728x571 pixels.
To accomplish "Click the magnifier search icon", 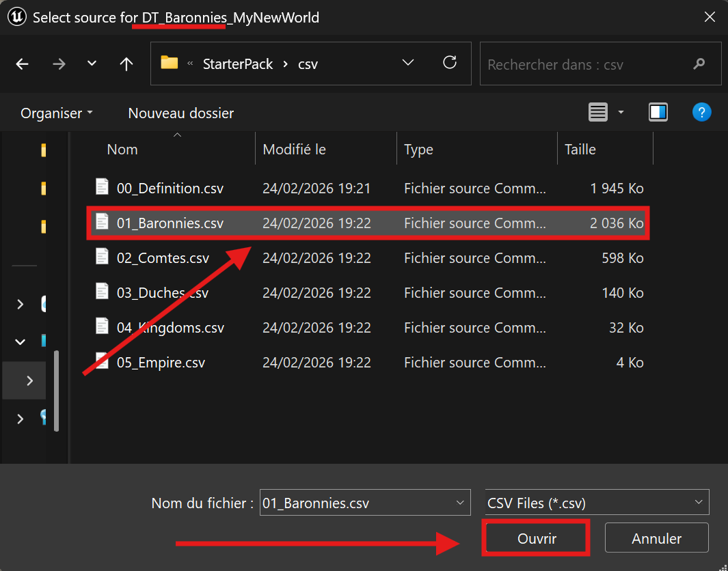I will click(x=699, y=64).
